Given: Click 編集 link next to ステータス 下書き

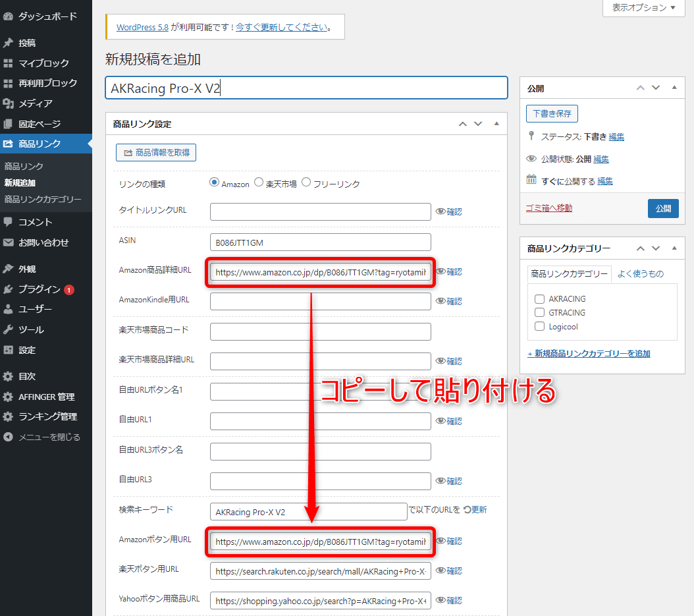Looking at the screenshot, I should pyautogui.click(x=616, y=137).
